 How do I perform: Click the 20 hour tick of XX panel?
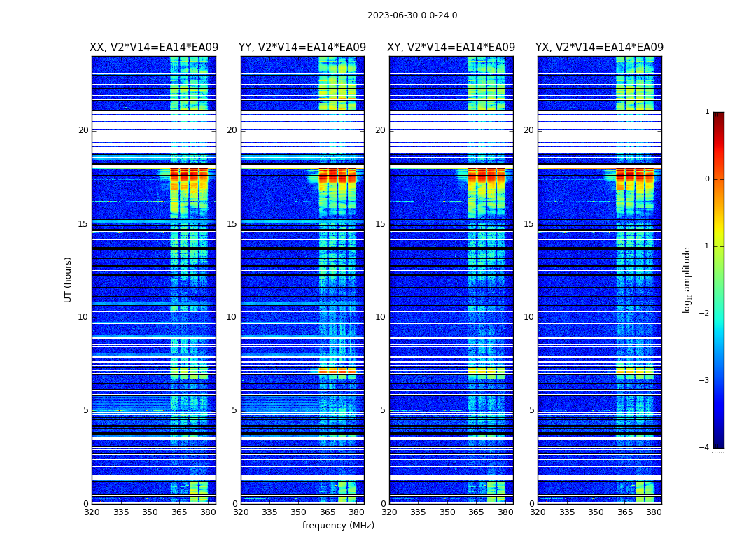point(83,130)
